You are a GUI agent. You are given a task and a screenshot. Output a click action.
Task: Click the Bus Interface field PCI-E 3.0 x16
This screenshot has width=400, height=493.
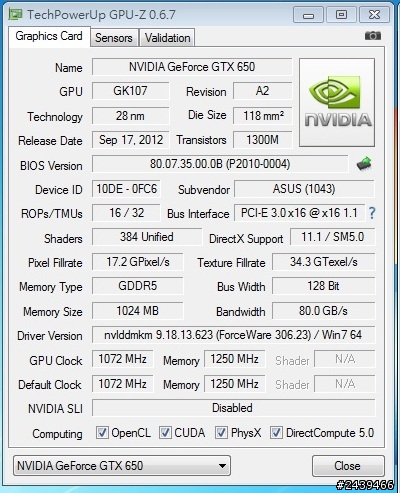click(299, 213)
